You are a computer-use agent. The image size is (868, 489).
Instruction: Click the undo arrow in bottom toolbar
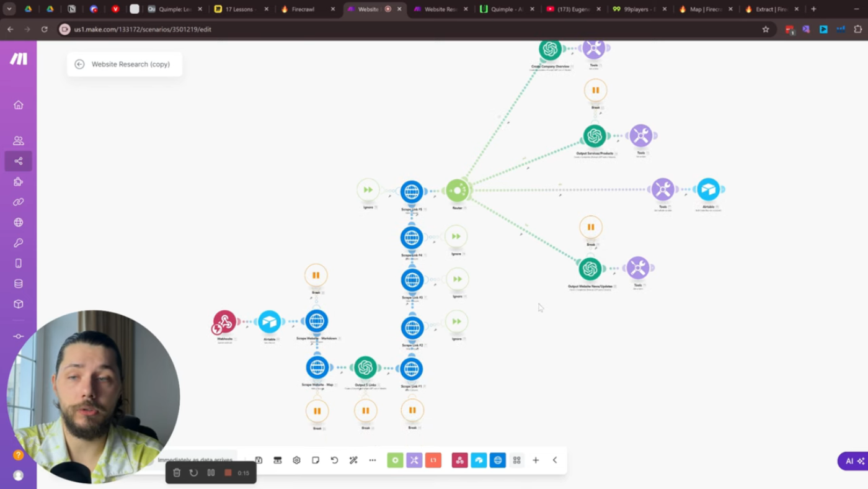click(334, 460)
